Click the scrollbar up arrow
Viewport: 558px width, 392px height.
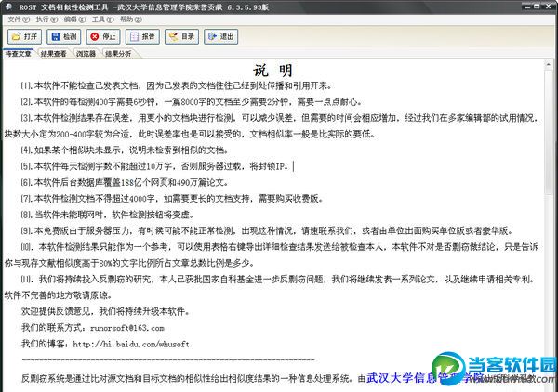549,65
